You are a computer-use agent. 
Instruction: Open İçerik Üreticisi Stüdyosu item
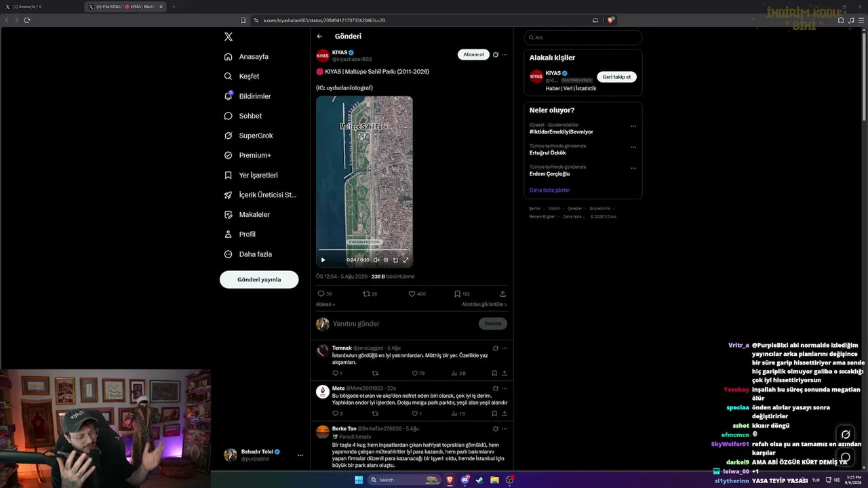[260, 195]
